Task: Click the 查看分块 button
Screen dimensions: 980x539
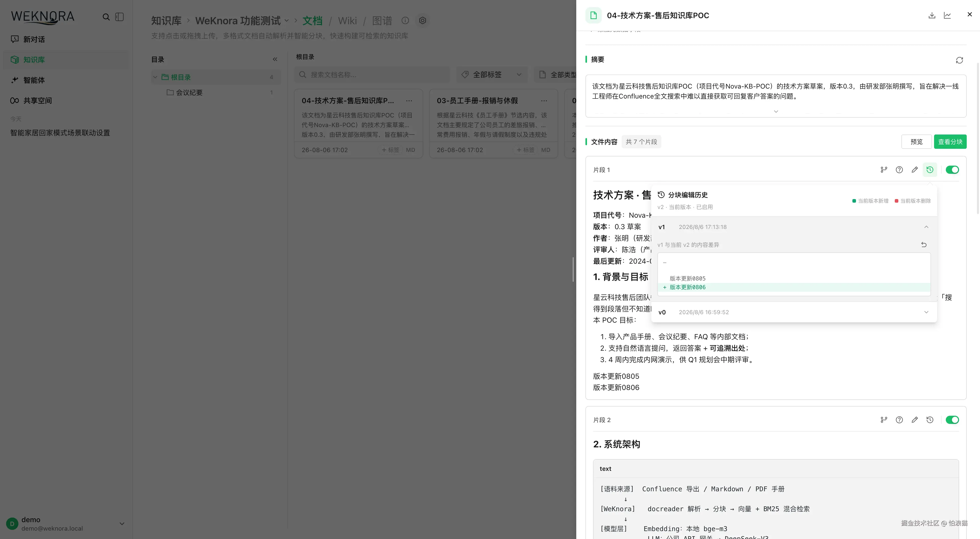Action: coord(950,142)
